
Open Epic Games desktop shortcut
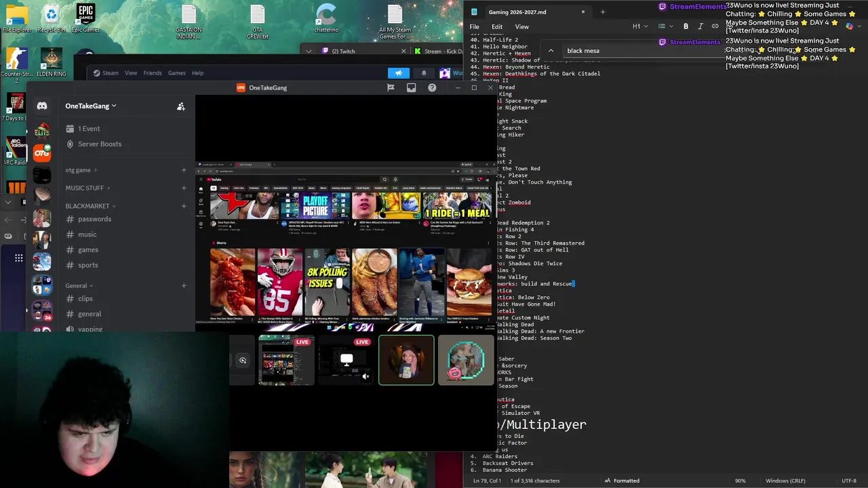point(85,18)
